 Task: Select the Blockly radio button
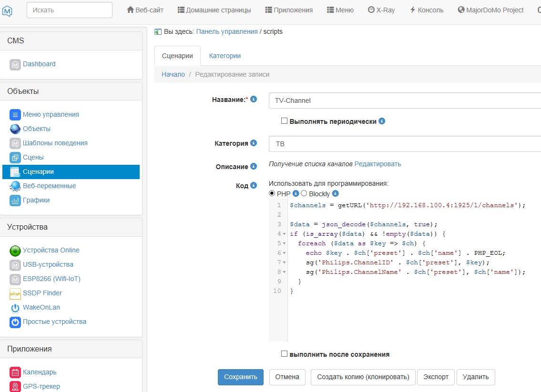304,193
